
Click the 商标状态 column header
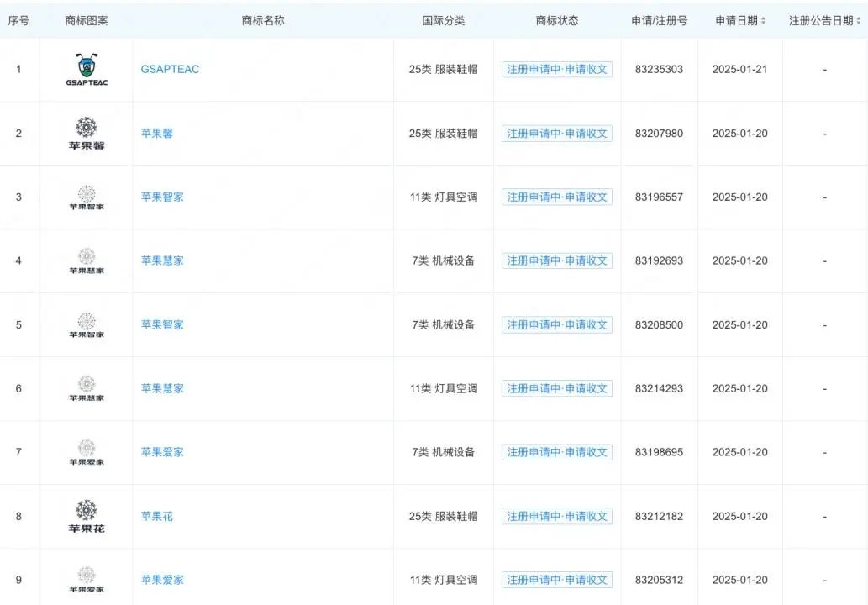(556, 20)
